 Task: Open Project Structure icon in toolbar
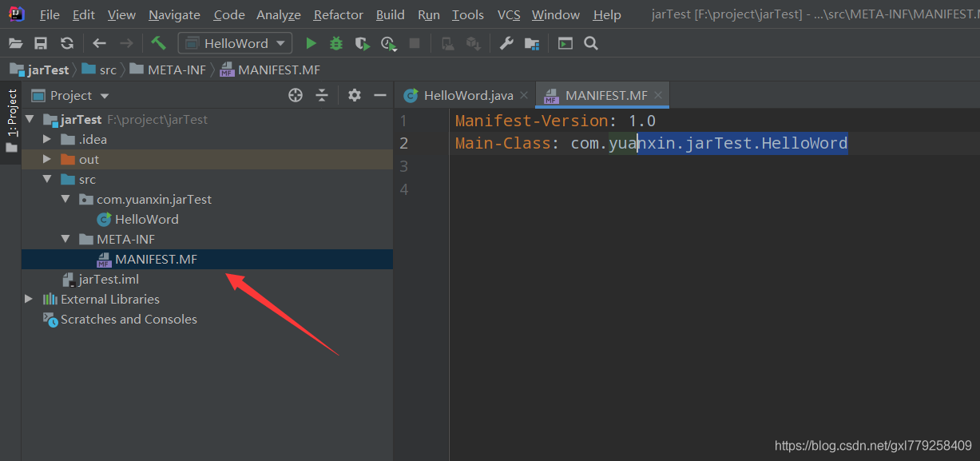(531, 44)
